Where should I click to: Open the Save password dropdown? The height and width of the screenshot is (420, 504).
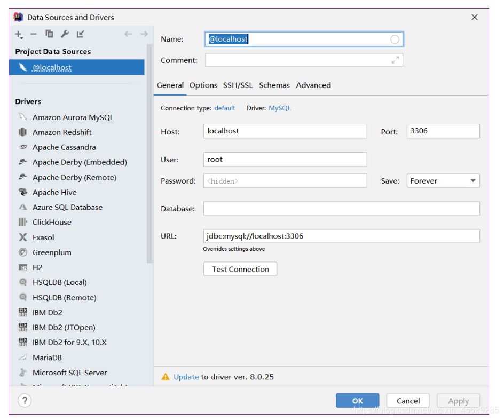443,181
